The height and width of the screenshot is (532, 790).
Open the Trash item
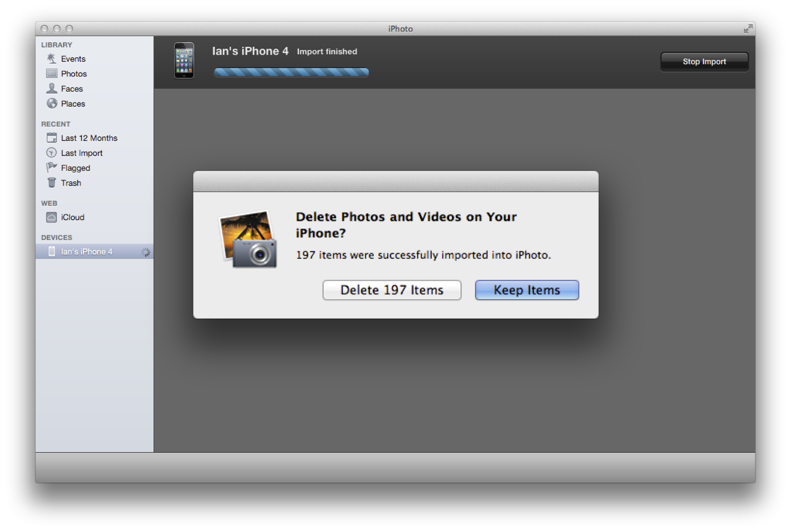(94, 183)
